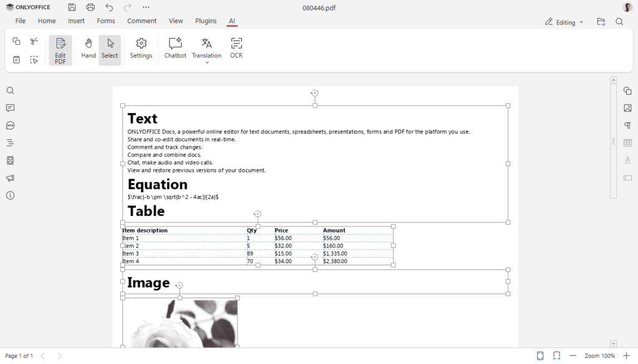638x364 pixels.
Task: Select the Hand tool
Action: [x=88, y=49]
